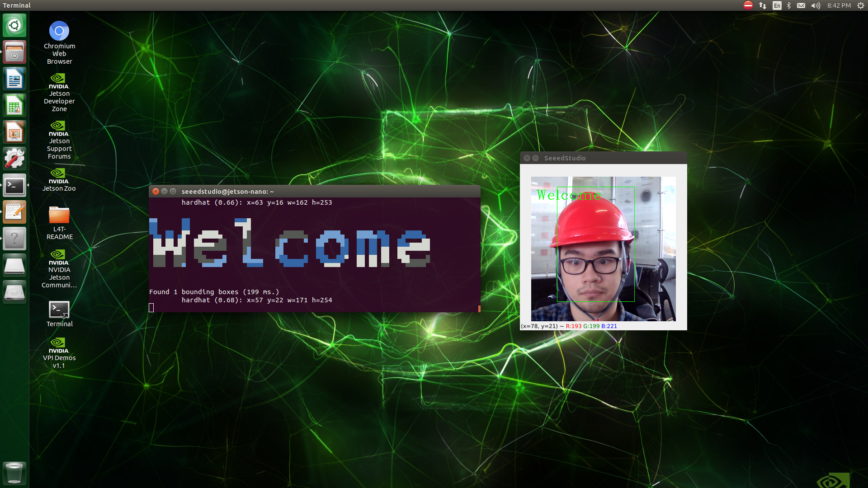Open the Text Editor from the launcher
This screenshot has height=488, width=868.
(x=14, y=212)
